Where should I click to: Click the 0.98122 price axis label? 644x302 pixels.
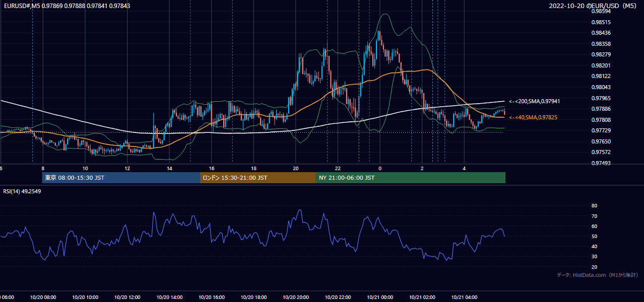pos(601,76)
